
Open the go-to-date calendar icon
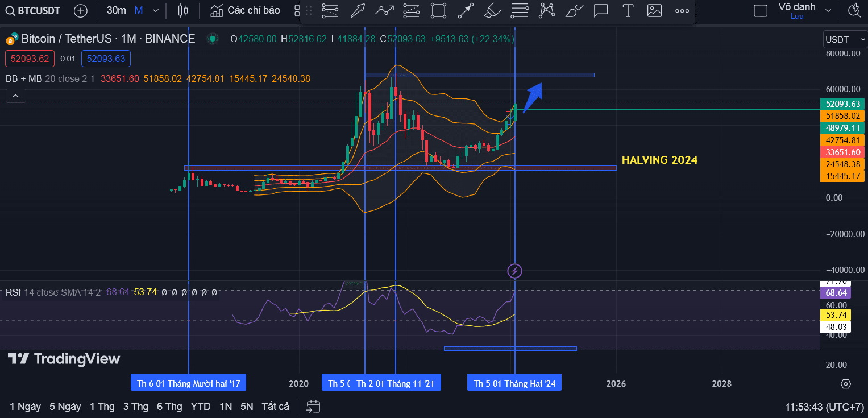[x=313, y=406]
